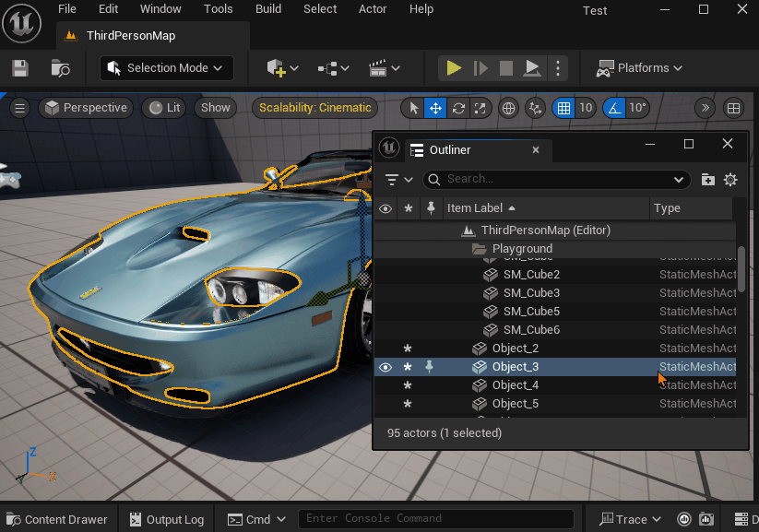
Task: Open Perspective view mode dropdown
Action: [86, 108]
